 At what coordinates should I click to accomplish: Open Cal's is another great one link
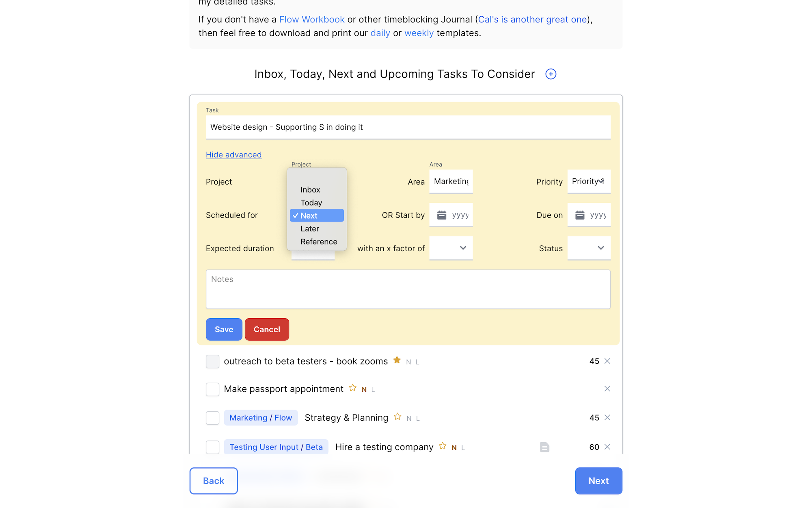point(532,20)
